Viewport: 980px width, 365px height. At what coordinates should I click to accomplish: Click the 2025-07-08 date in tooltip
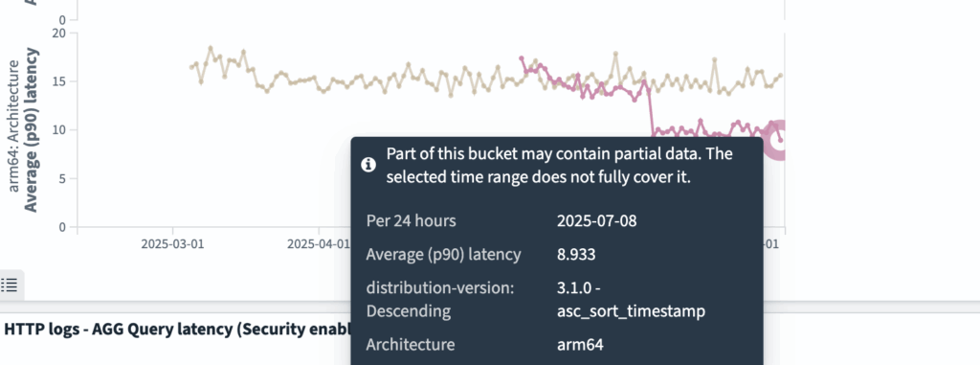(597, 221)
